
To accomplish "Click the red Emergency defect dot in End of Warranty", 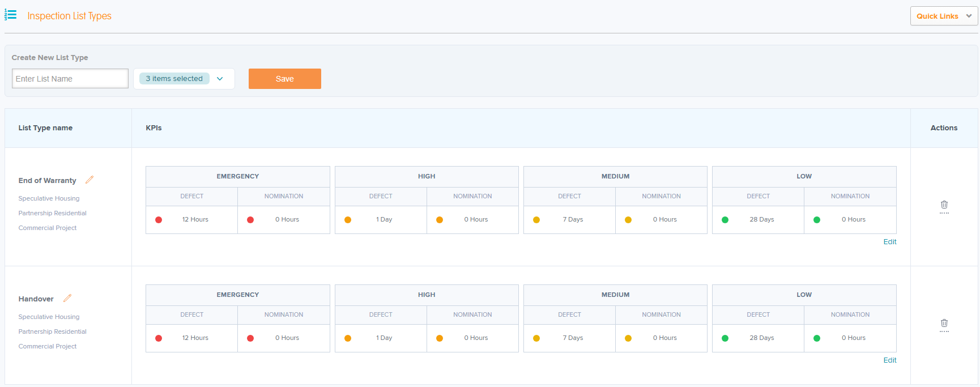I will pyautogui.click(x=159, y=220).
